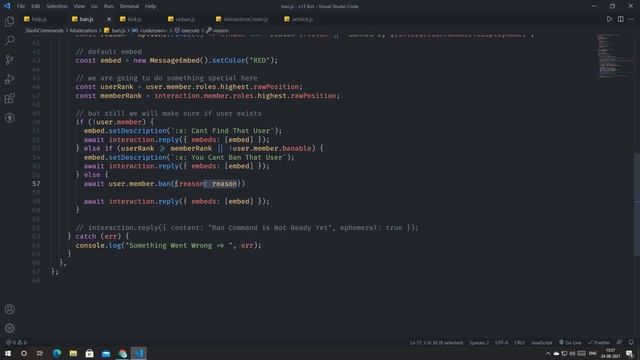Open Microsoft Store from taskbar

[x=89, y=353]
